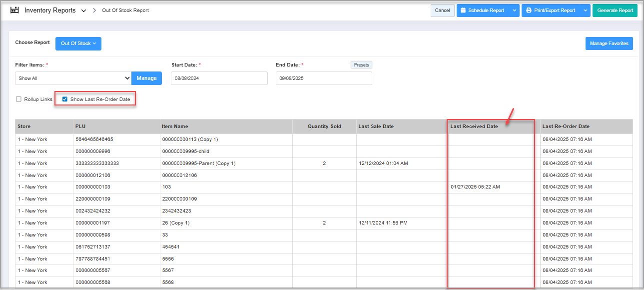Click the End Date input field

tap(323, 78)
